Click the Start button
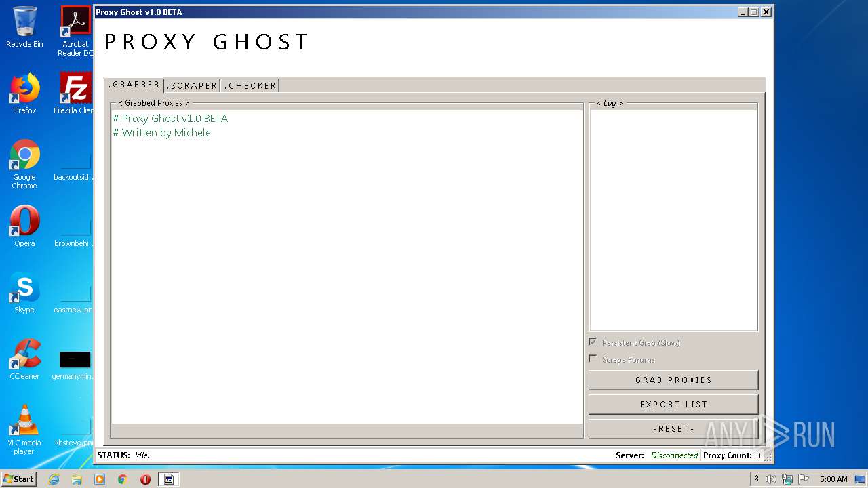This screenshot has width=868, height=488. pos(19,479)
